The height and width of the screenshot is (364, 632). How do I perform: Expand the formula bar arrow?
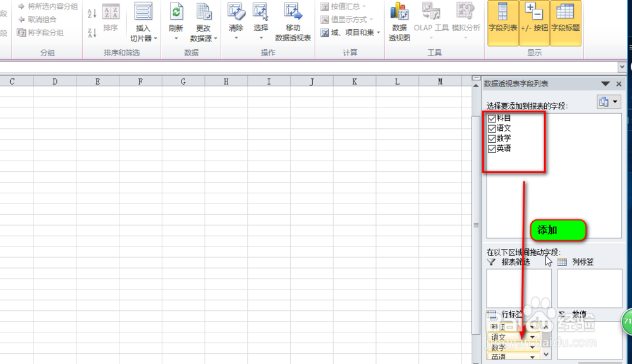click(622, 66)
